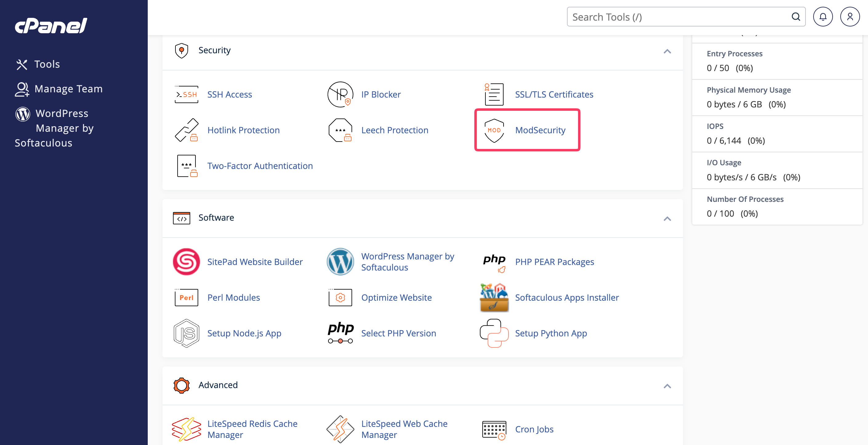Click the Perl Modules icon
Image resolution: width=868 pixels, height=445 pixels.
186,298
